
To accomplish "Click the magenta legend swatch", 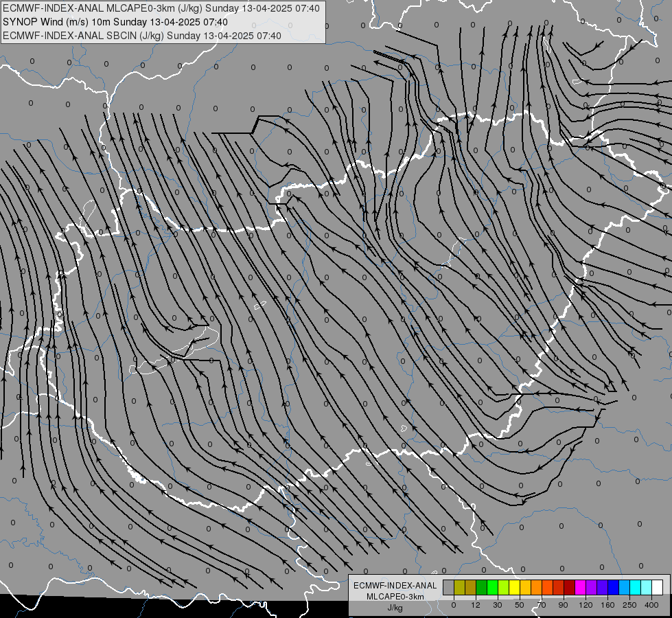I will pyautogui.click(x=580, y=587).
